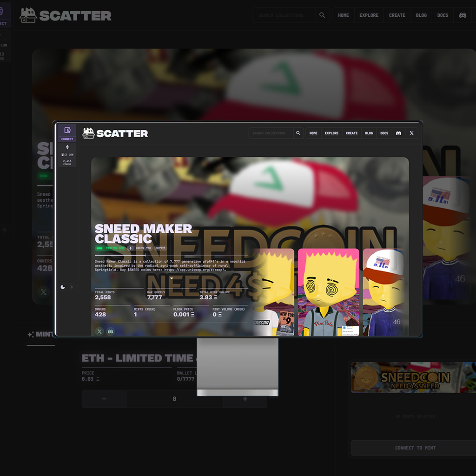Open the Explore nav item
Viewport: 476px width, 476px height.
[331, 133]
